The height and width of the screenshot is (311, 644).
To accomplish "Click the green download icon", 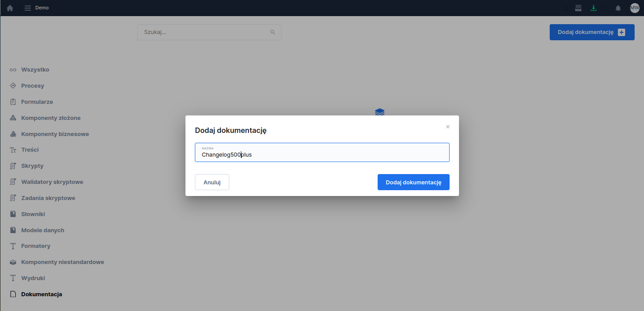I will coord(593,8).
